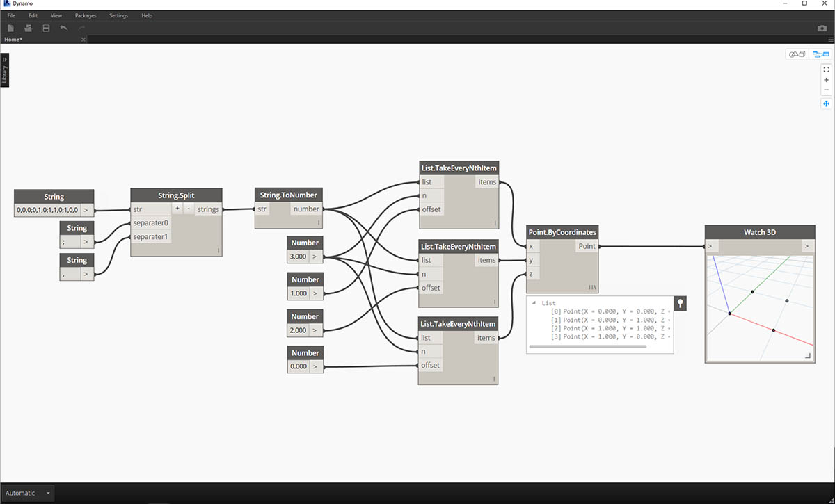Click the y input on Point.ByCoordinates

tap(532, 260)
